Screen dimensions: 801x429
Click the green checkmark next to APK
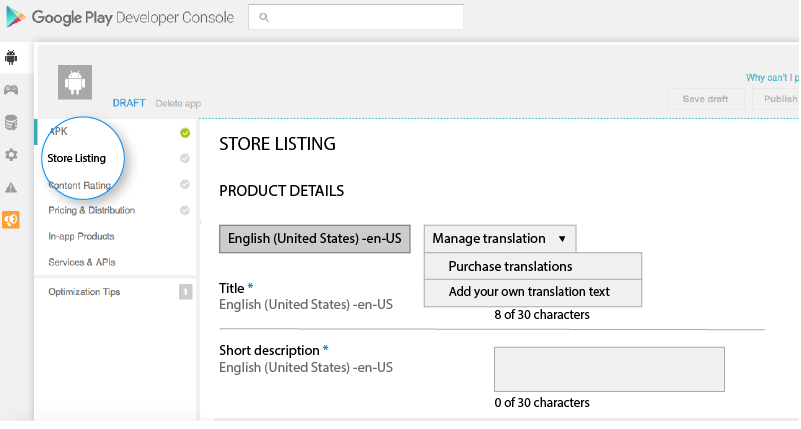point(185,133)
